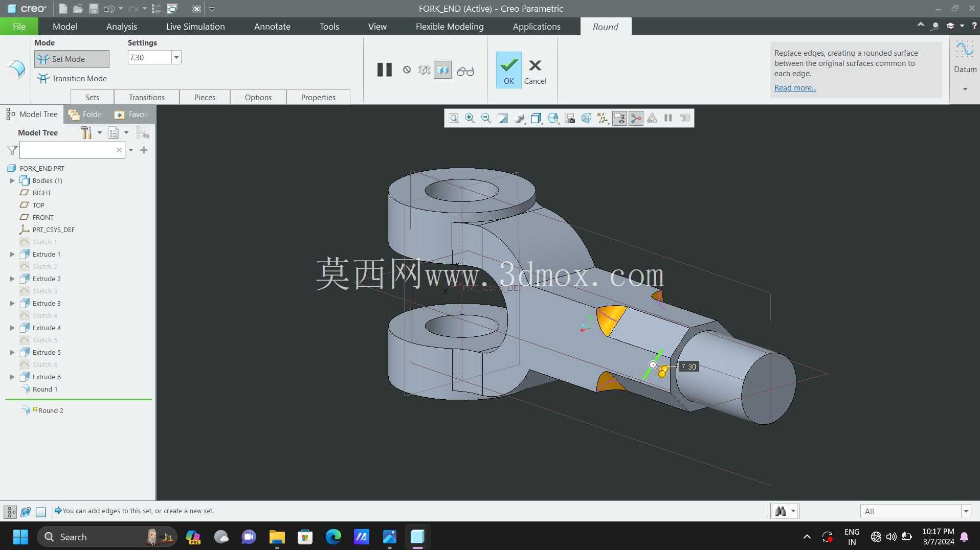Screen dimensions: 980x550
Task: Click the Undo arrow icon
Action: pos(108,9)
